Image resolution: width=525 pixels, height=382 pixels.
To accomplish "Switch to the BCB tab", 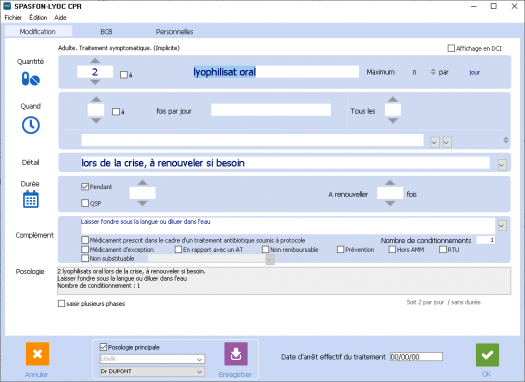I will click(x=106, y=31).
